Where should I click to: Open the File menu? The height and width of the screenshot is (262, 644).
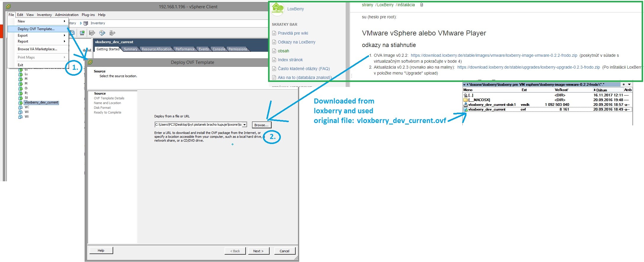11,15
